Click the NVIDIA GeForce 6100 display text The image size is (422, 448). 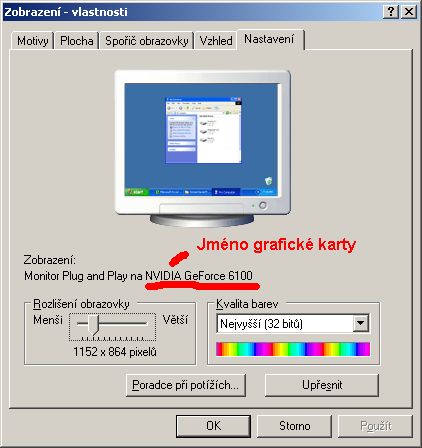[199, 276]
